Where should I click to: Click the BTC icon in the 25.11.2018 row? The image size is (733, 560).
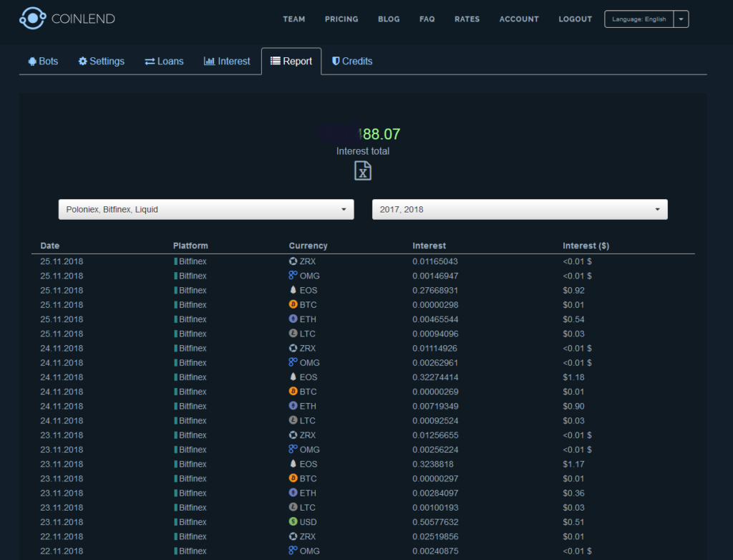(293, 304)
